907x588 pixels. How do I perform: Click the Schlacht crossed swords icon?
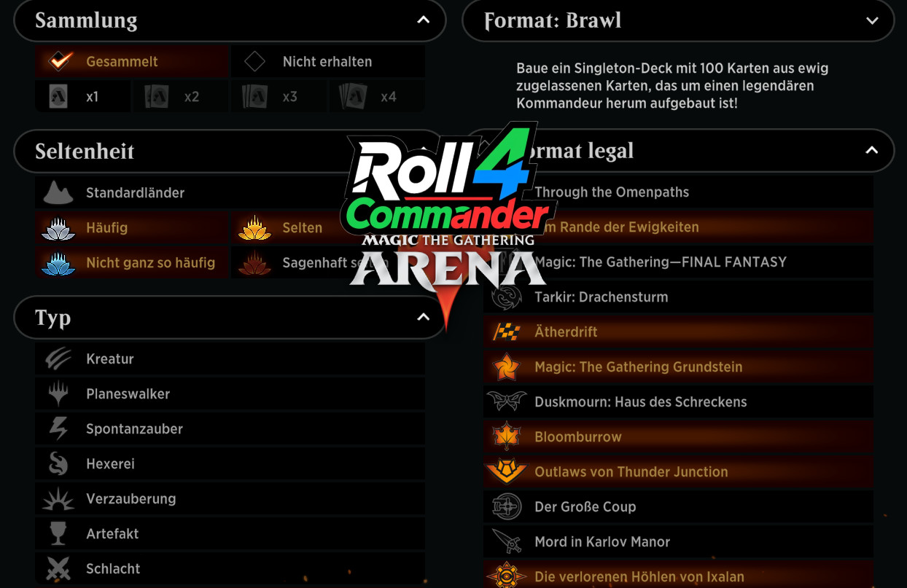pos(58,568)
